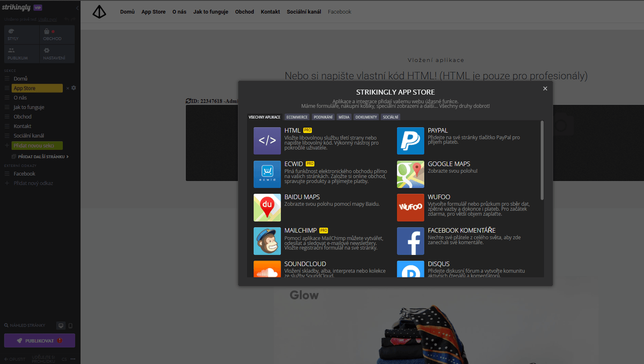The image size is (644, 364).
Task: Select the Google Maps app icon
Action: [411, 174]
